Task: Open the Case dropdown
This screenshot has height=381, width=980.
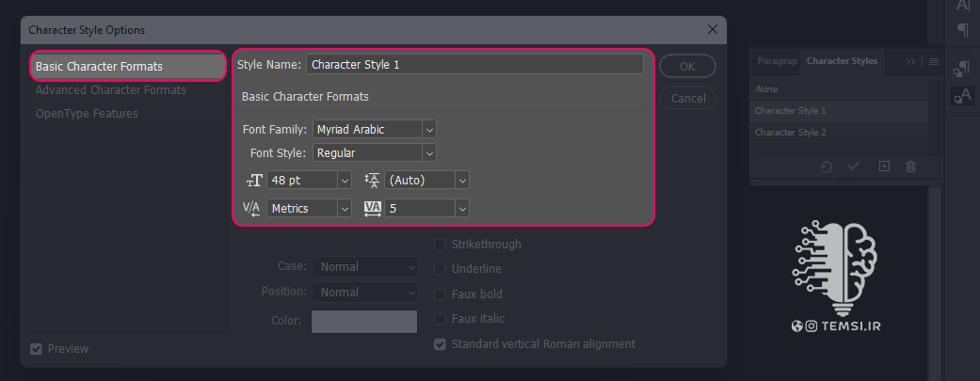Action: [365, 267]
